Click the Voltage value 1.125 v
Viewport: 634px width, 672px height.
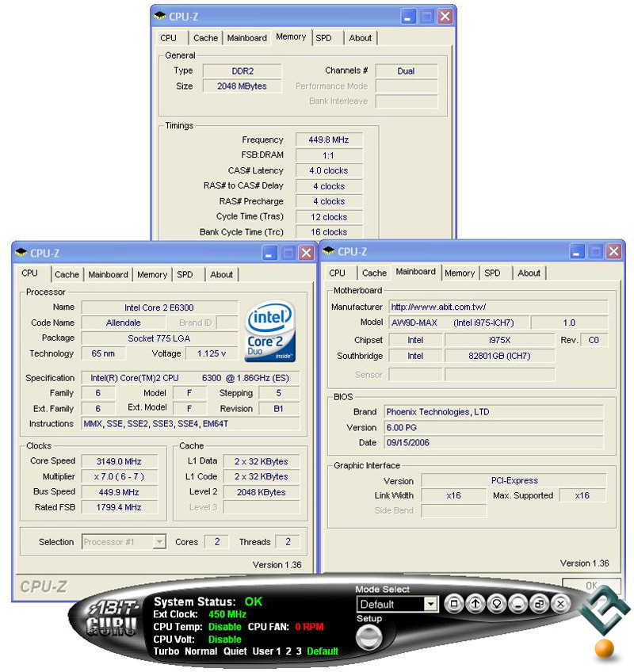pyautogui.click(x=212, y=353)
